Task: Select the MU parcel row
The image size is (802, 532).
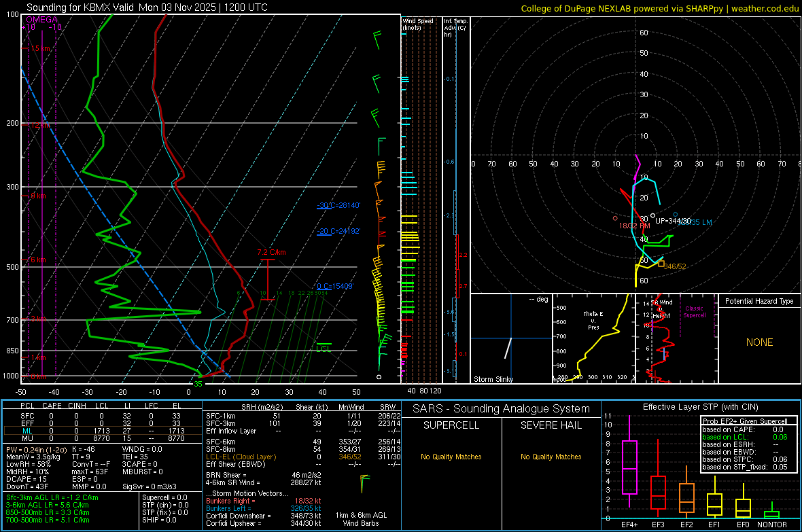Action: point(102,438)
